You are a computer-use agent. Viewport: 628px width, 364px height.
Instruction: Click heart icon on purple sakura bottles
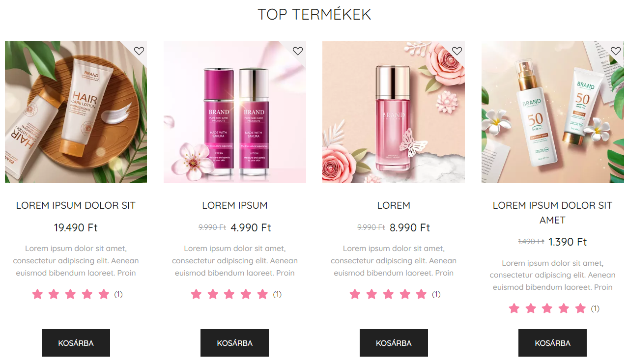coord(298,51)
